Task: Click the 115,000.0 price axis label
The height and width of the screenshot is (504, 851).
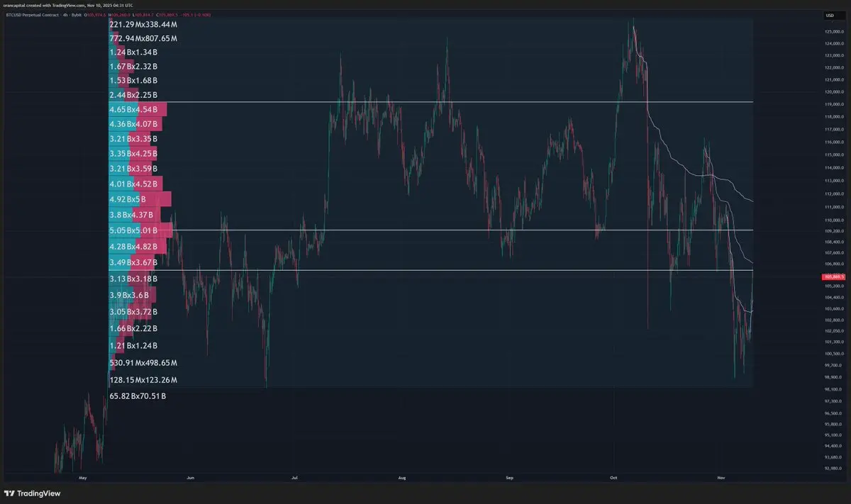Action: 833,155
